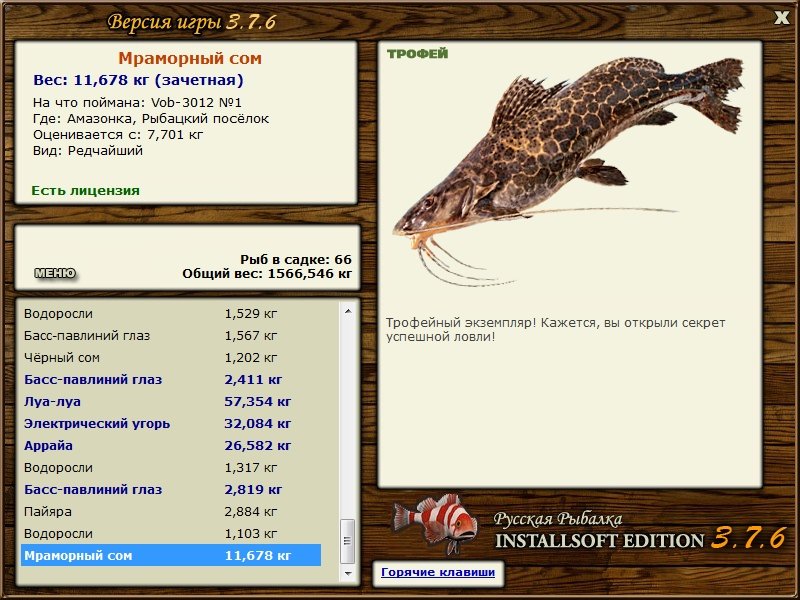Image resolution: width=800 pixels, height=600 pixels.
Task: Click the Вид: Редчайший line
Action: [88, 151]
